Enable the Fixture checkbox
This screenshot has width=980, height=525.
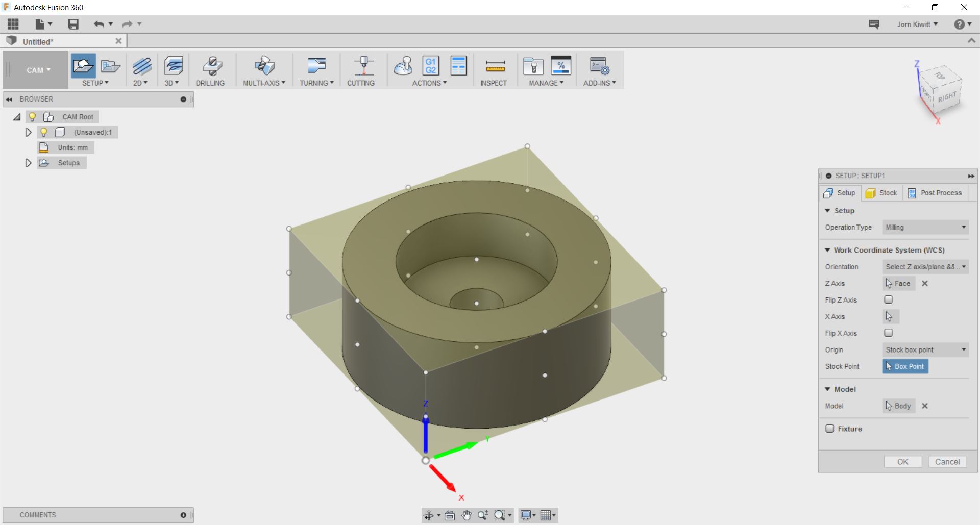coord(830,429)
